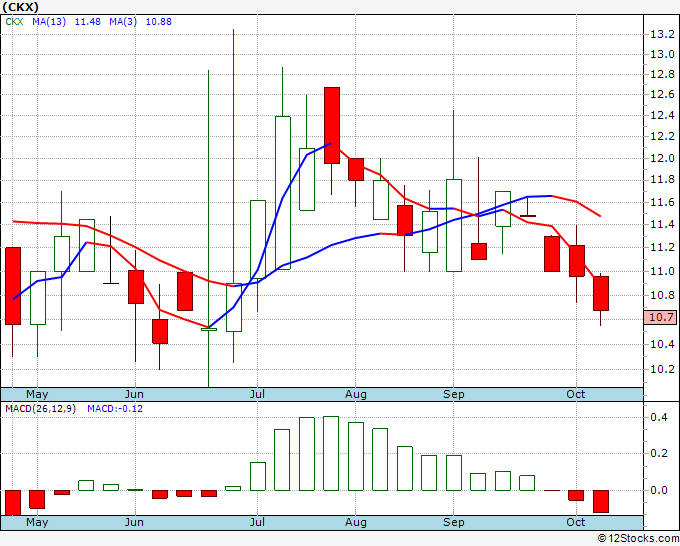
Task: Click the Jun label on MACD timeline
Action: [x=134, y=522]
